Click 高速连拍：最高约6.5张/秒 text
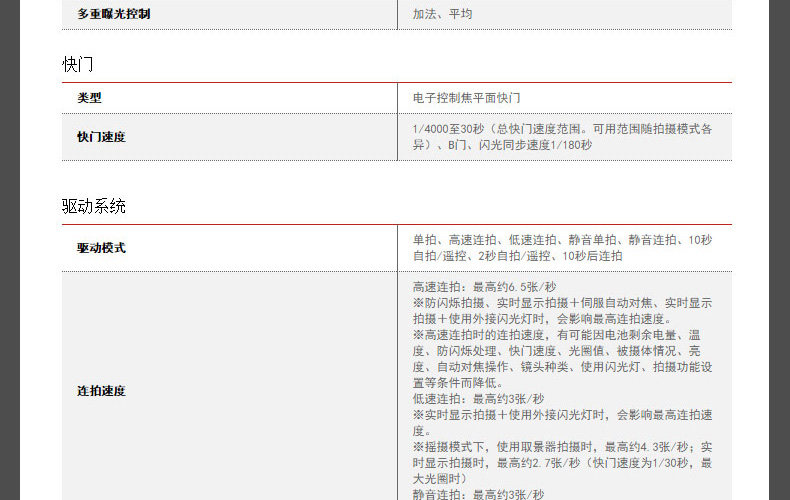Screen dimensions: 790x500 tap(484, 287)
